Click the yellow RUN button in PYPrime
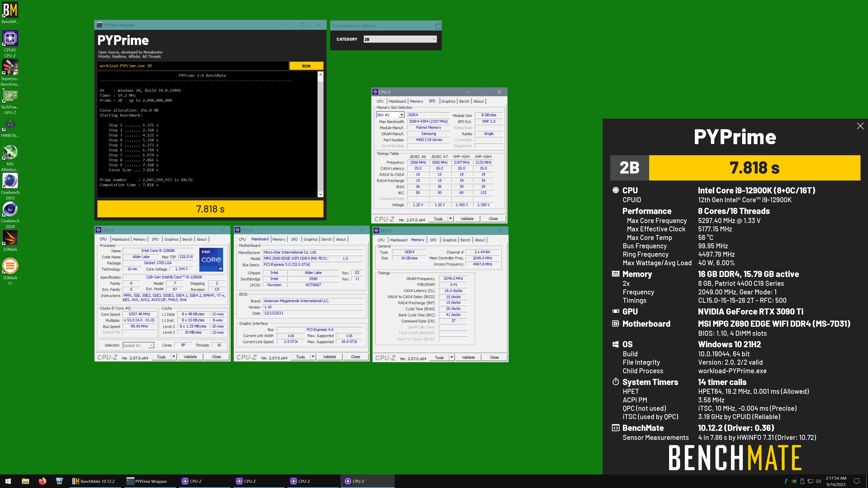 point(306,66)
